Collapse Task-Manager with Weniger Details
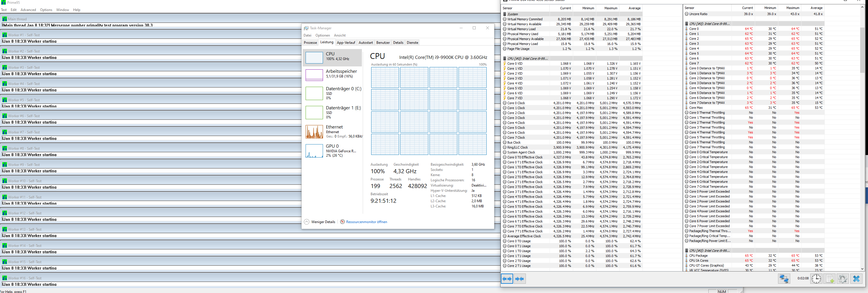The width and height of the screenshot is (868, 293). (x=320, y=222)
